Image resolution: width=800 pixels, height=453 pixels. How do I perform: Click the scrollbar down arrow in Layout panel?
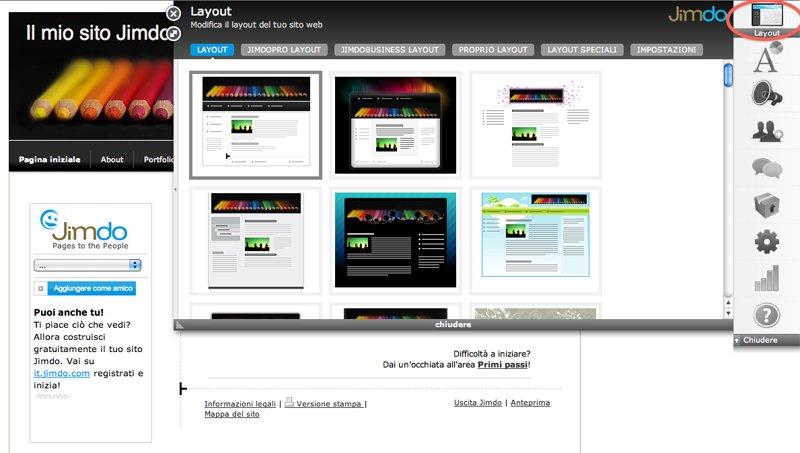click(729, 313)
